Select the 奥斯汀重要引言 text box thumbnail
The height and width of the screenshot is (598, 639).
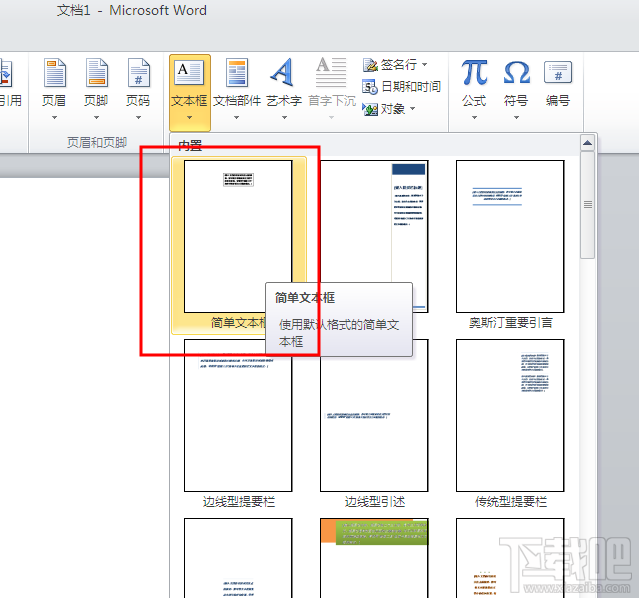click(510, 236)
